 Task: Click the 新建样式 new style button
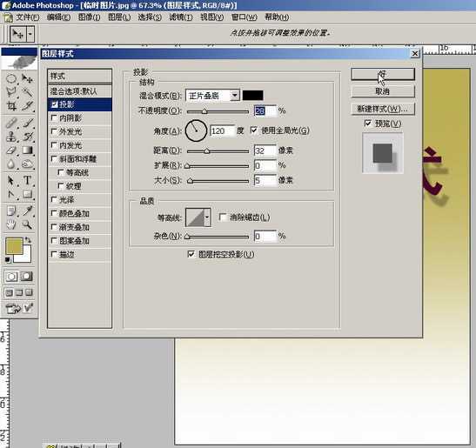point(383,109)
